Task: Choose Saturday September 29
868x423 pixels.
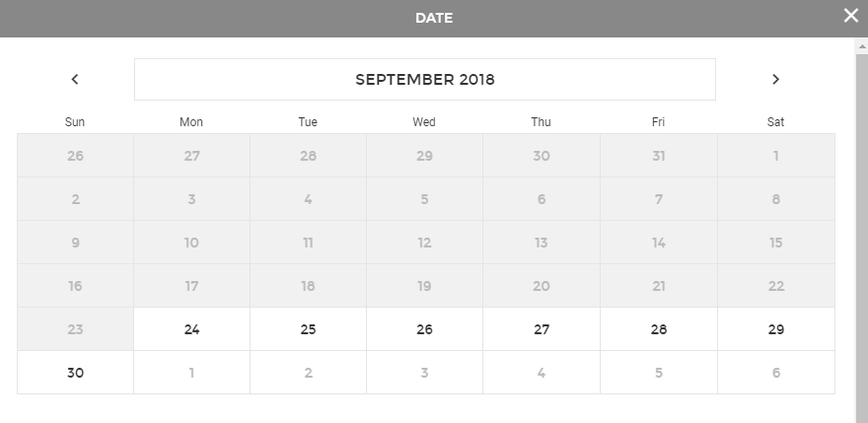Action: (x=775, y=329)
